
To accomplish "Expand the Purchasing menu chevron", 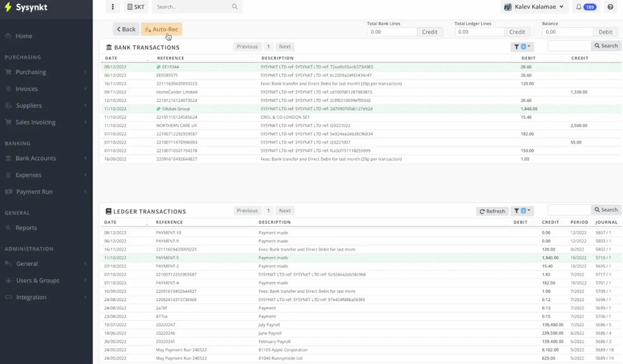I will click(85, 72).
